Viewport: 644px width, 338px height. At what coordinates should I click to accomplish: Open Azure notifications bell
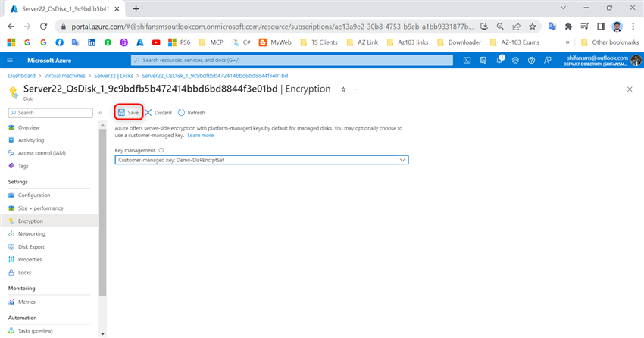pos(499,61)
